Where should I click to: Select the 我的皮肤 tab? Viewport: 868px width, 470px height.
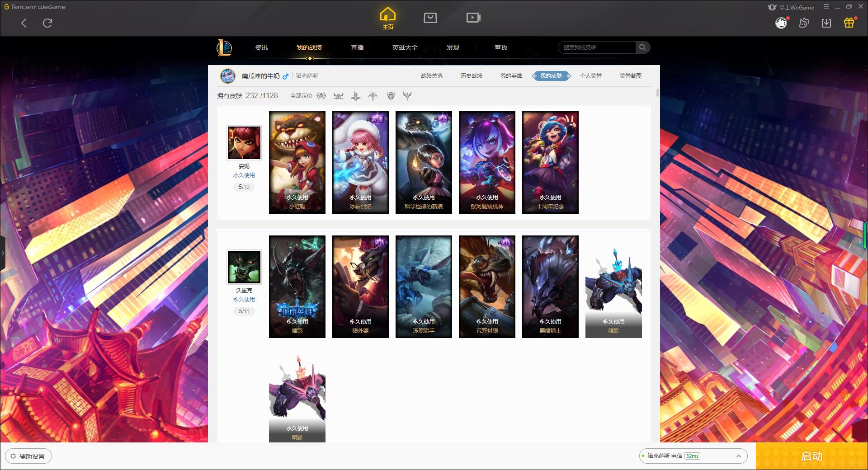click(x=551, y=76)
